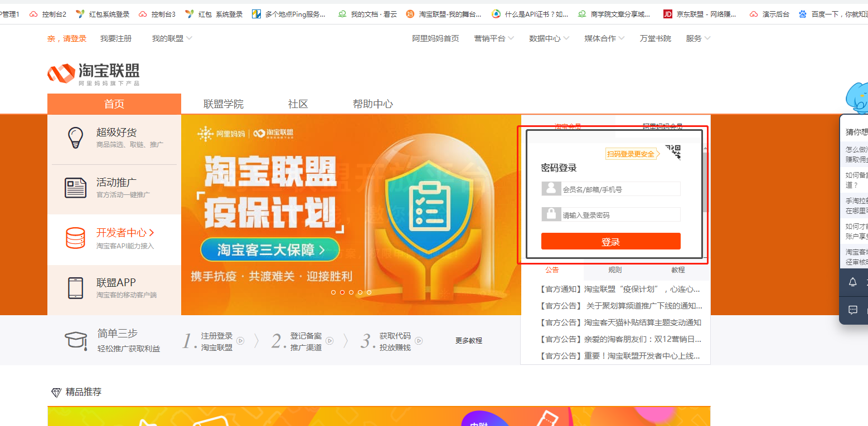Switch to 淘宝会员 login tab
This screenshot has height=426, width=868.
pyautogui.click(x=568, y=126)
